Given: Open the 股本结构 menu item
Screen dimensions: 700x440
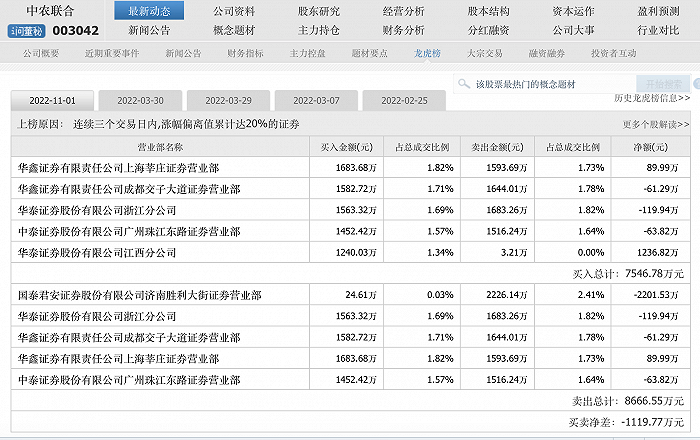Looking at the screenshot, I should (x=488, y=11).
